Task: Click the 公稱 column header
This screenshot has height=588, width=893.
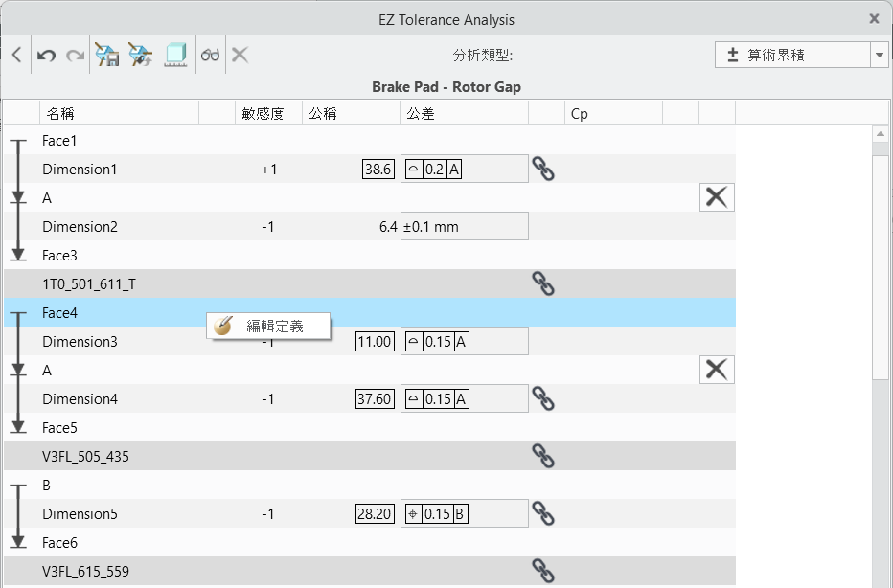Action: pos(351,113)
